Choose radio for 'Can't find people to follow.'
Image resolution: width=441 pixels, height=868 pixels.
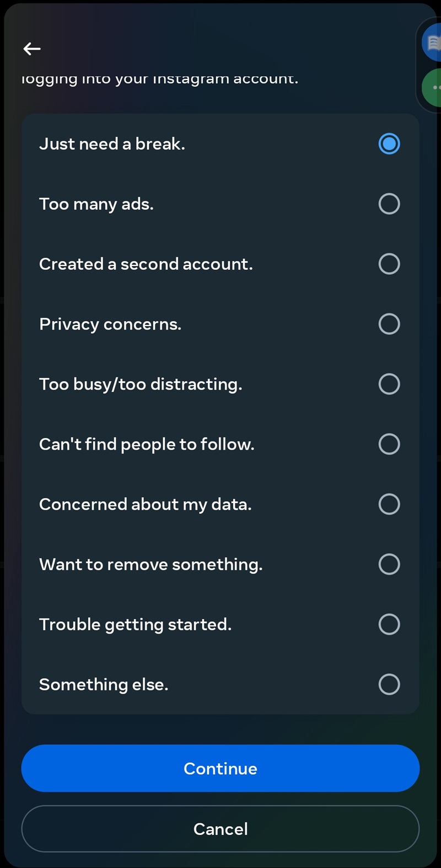pyautogui.click(x=389, y=444)
